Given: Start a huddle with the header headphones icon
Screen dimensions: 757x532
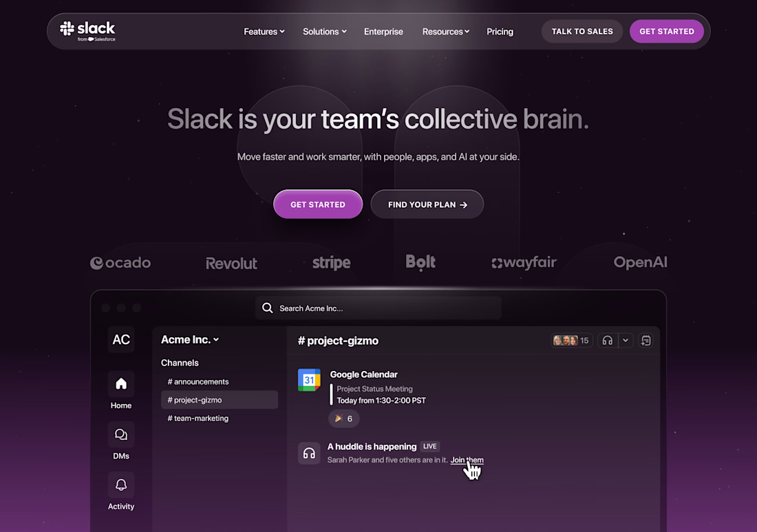Looking at the screenshot, I should (x=608, y=341).
